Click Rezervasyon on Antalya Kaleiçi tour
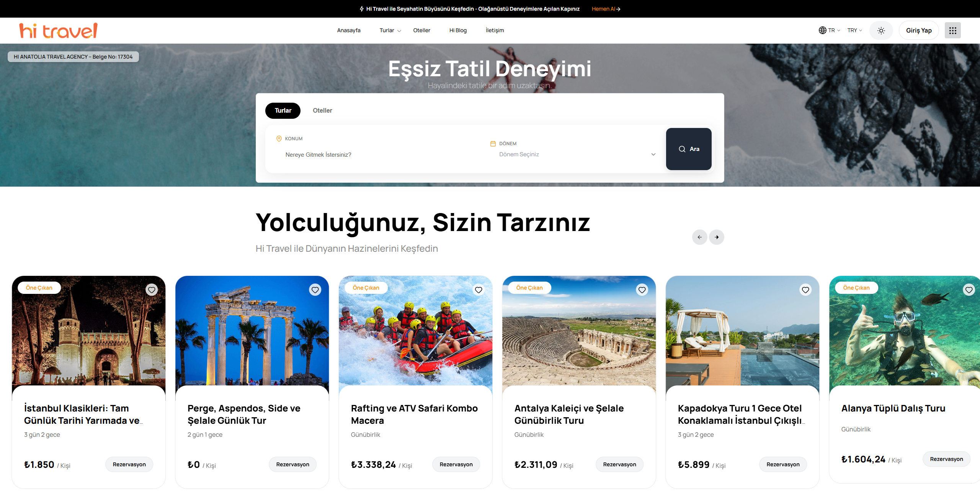This screenshot has height=500, width=980. (x=619, y=464)
